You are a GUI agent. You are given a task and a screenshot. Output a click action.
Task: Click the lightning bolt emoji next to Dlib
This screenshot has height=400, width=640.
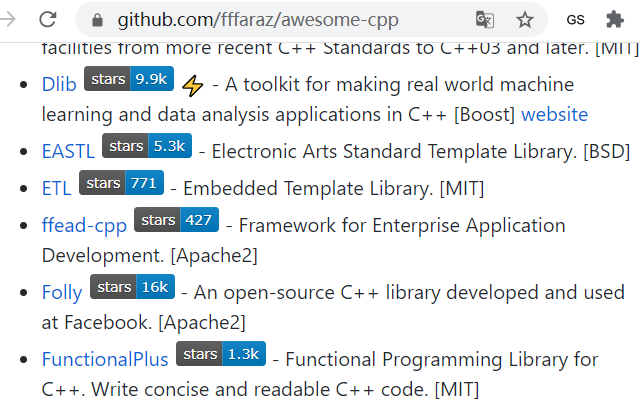pyautogui.click(x=193, y=85)
